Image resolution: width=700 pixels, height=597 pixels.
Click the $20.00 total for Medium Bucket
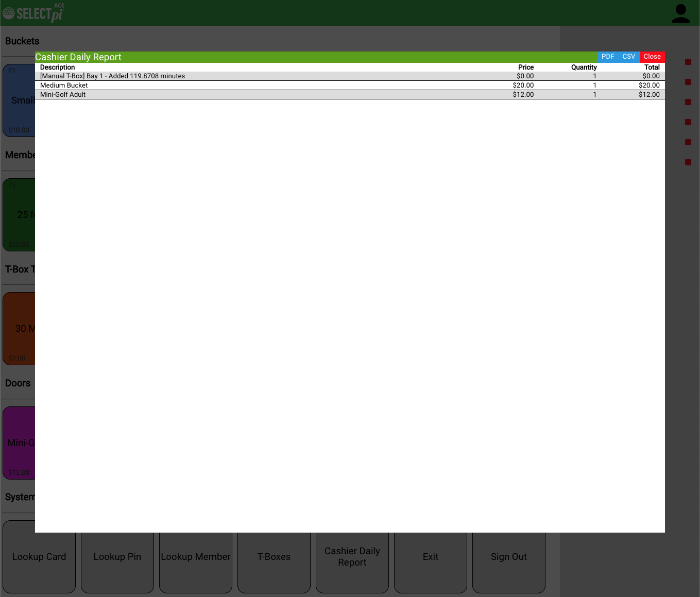649,86
